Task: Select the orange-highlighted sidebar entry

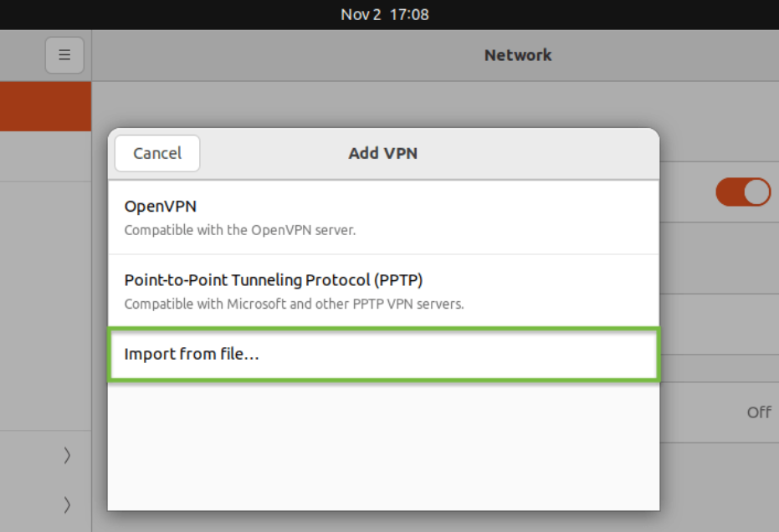Action: tap(45, 106)
